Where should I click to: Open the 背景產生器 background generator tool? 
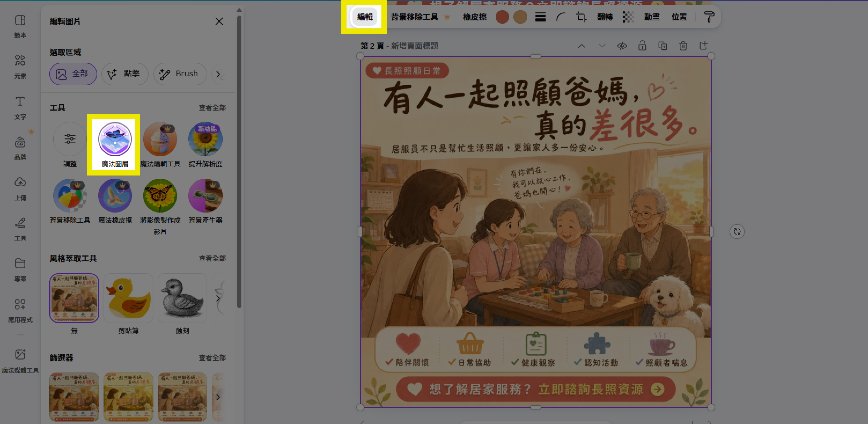tap(205, 202)
